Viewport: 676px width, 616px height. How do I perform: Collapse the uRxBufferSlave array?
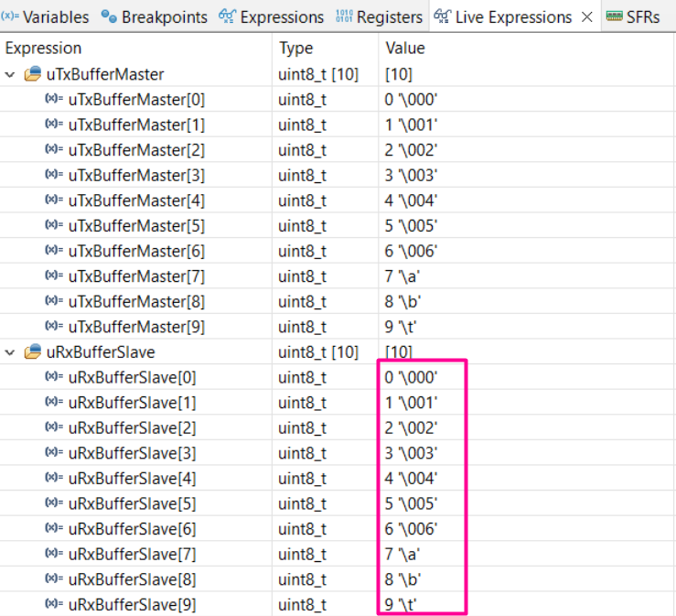tap(10, 352)
